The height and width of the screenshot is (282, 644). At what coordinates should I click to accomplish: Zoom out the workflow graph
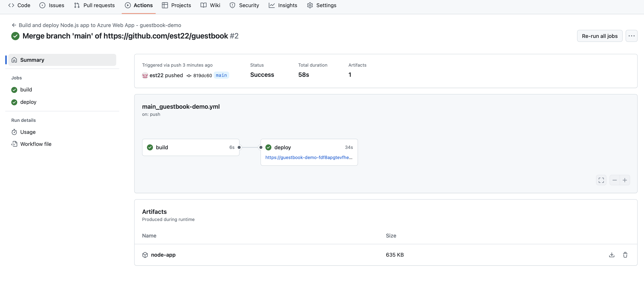coord(615,180)
